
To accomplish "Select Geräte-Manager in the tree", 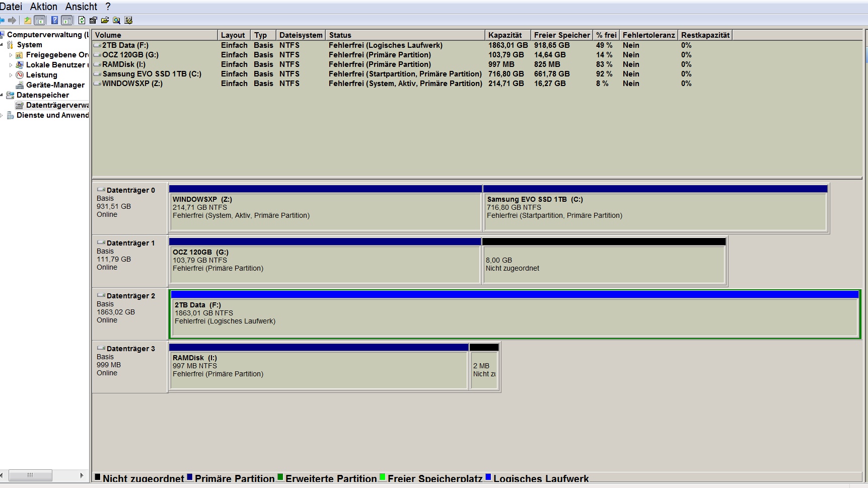I will click(x=55, y=85).
